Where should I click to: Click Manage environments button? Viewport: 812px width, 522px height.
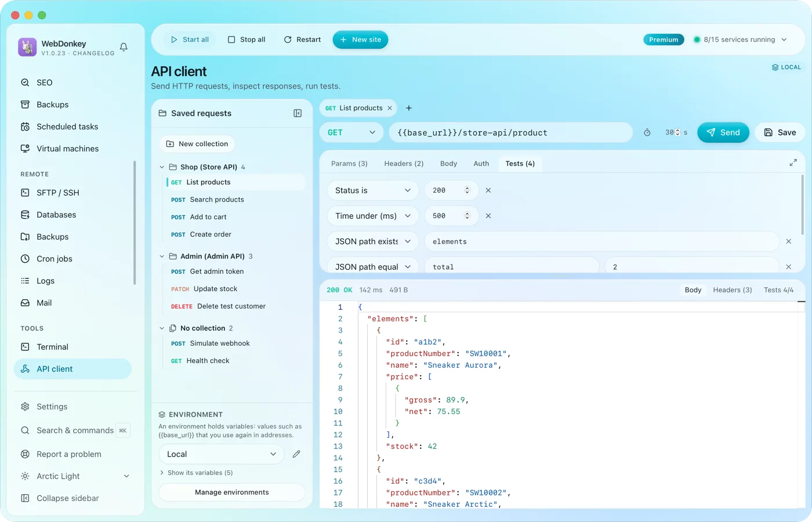click(232, 492)
